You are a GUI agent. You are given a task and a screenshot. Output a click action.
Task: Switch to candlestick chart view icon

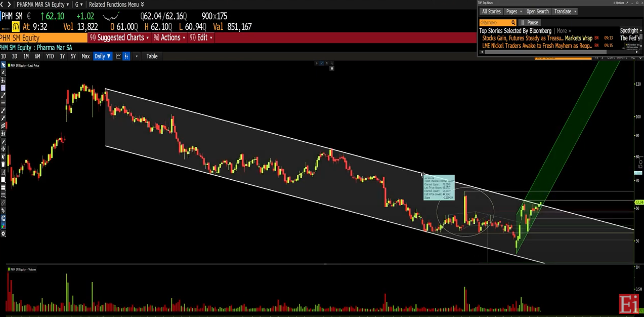(126, 56)
